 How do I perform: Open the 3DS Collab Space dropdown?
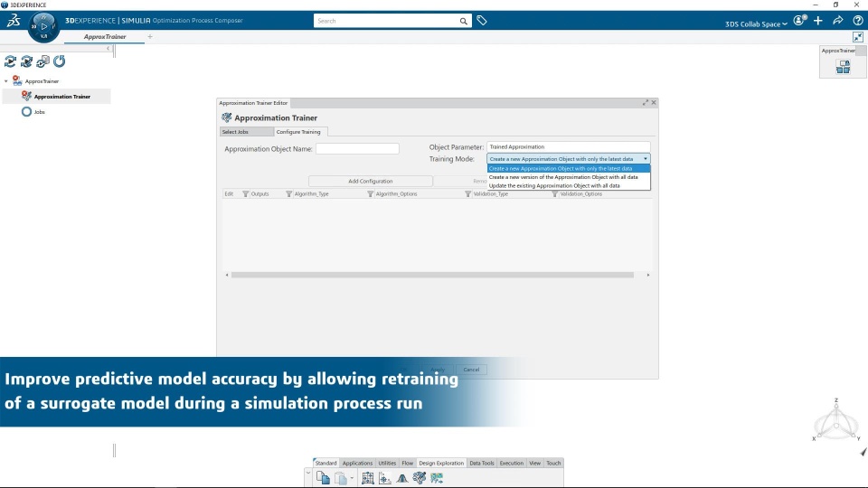(x=756, y=24)
